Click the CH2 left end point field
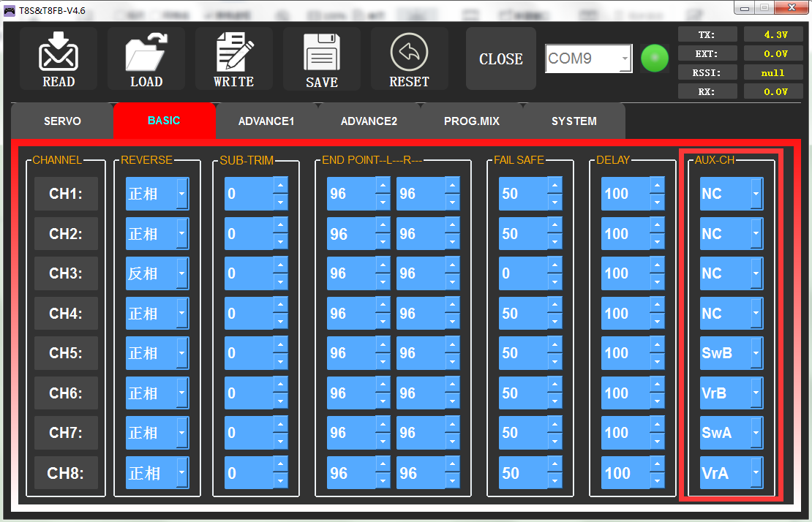 coord(350,234)
